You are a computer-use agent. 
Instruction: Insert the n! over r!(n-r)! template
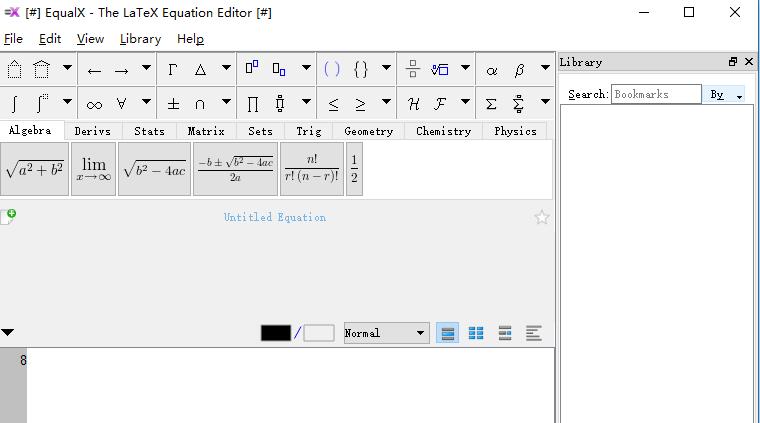312,169
